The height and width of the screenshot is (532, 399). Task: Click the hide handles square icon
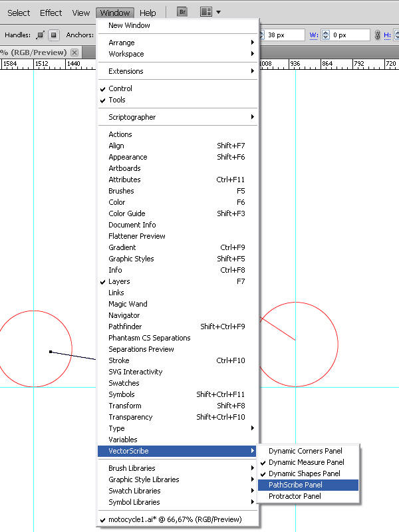pyautogui.click(x=54, y=35)
